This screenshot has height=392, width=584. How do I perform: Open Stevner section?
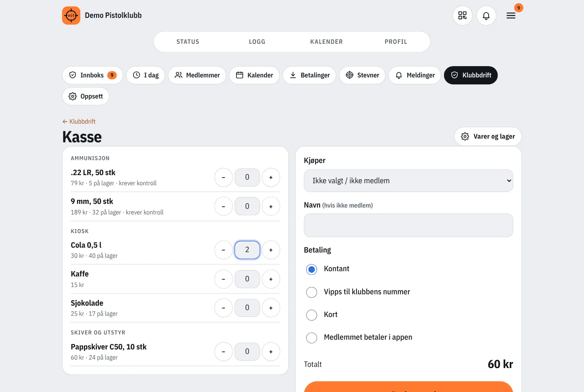(x=362, y=75)
